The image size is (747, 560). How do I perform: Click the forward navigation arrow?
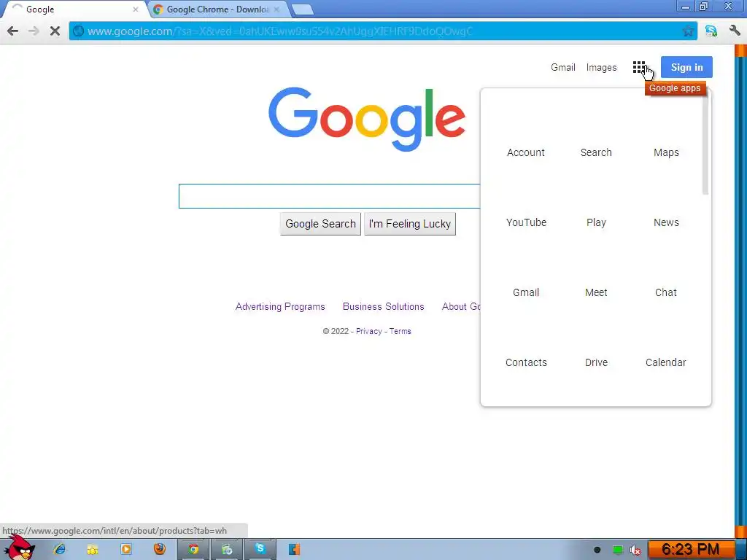click(34, 31)
